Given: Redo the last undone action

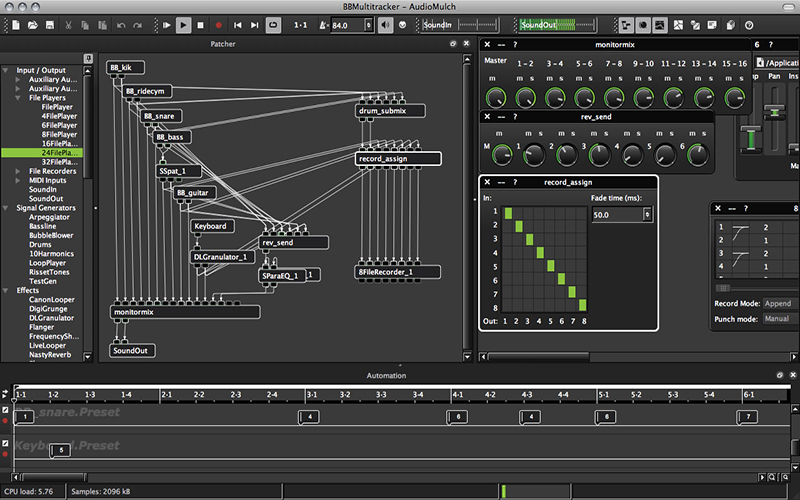Looking at the screenshot, I should 138,25.
